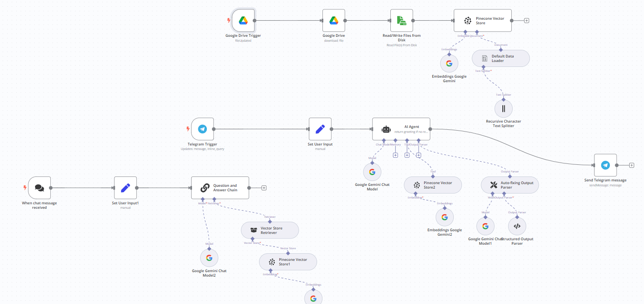Select the Google Drive Trigger node

coord(243,21)
